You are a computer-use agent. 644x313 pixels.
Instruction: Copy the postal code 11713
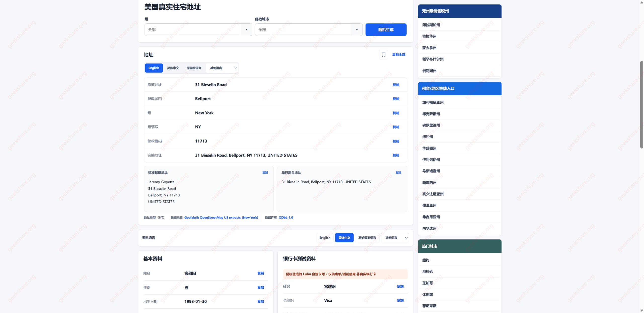tap(396, 141)
